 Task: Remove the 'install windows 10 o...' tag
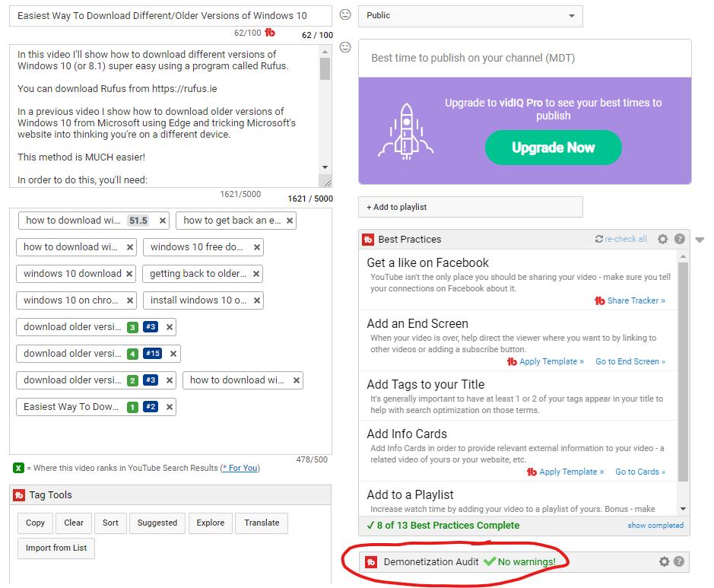[257, 300]
